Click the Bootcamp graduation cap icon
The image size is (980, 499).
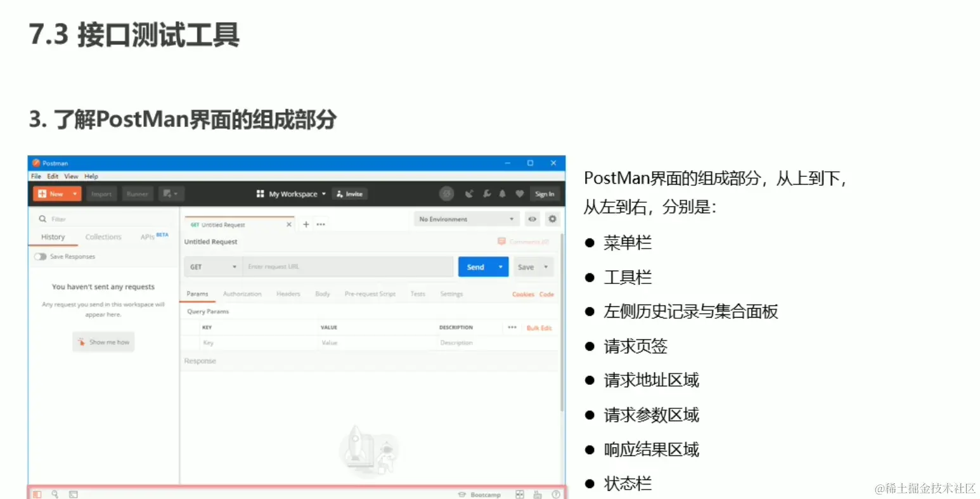(x=462, y=495)
